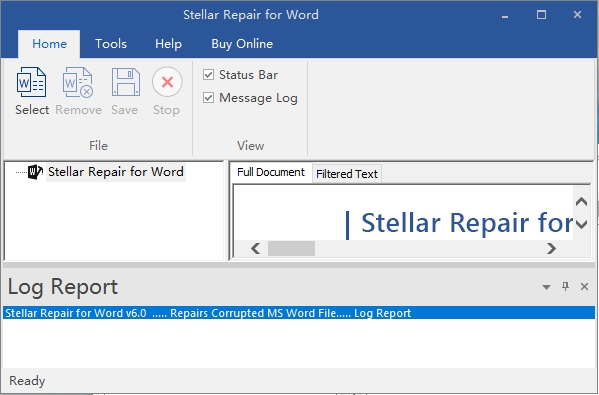Open the Log Report panel options arrow
Image resolution: width=599 pixels, height=395 pixels.
click(546, 287)
